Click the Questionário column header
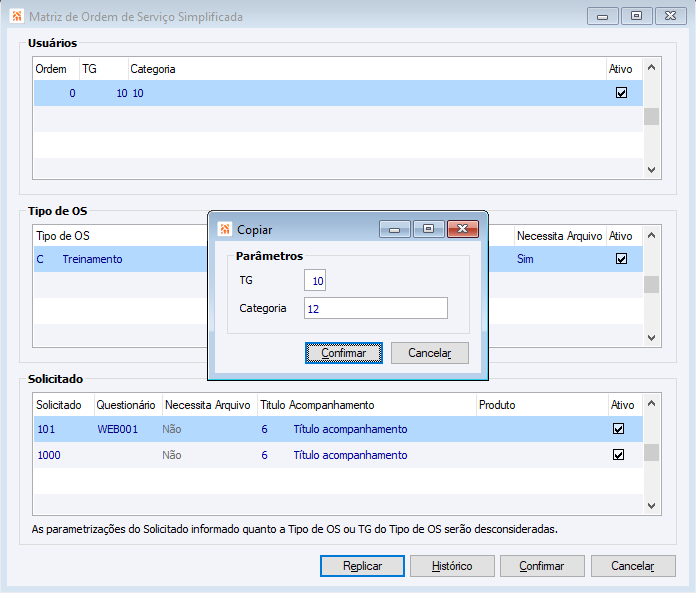Viewport: 696px width, 593px height. pyautogui.click(x=128, y=405)
